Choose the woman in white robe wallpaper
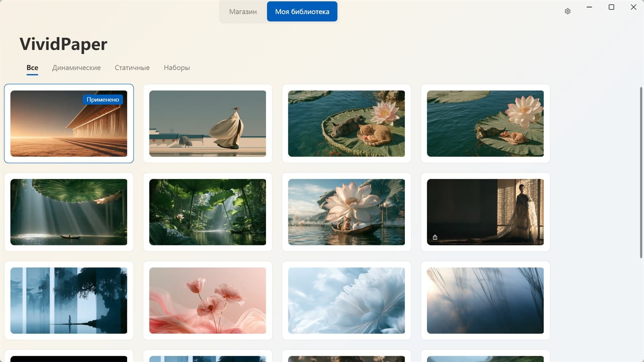 point(208,123)
